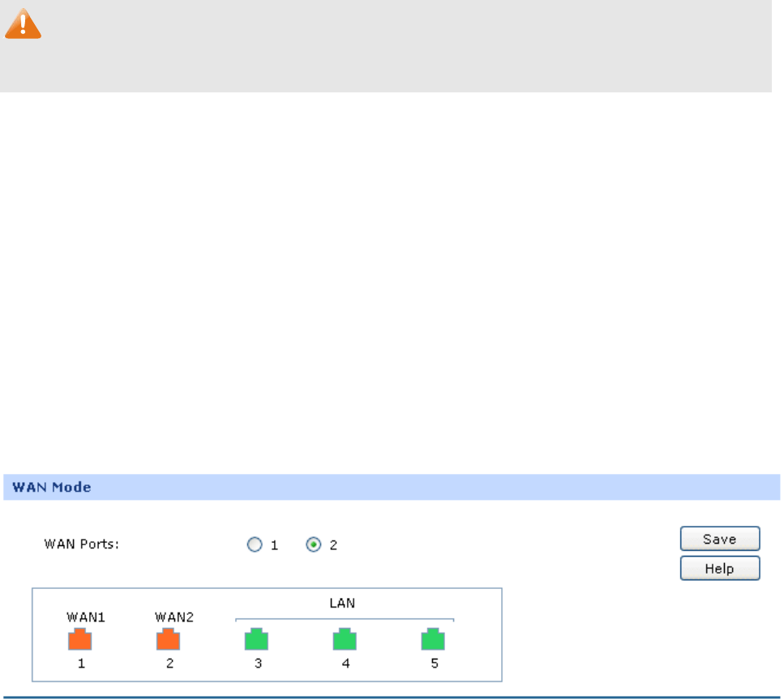Image resolution: width=784 pixels, height=700 pixels.
Task: Save the WAN mode settings
Action: pyautogui.click(x=720, y=539)
